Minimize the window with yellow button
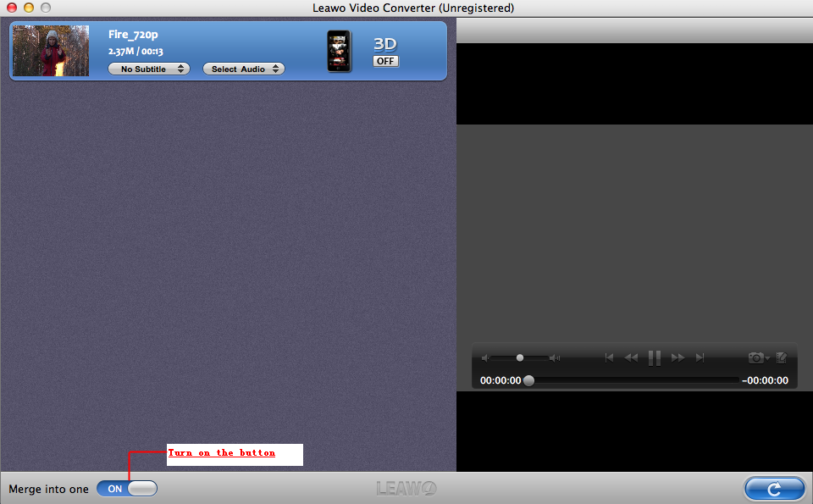 [29, 8]
